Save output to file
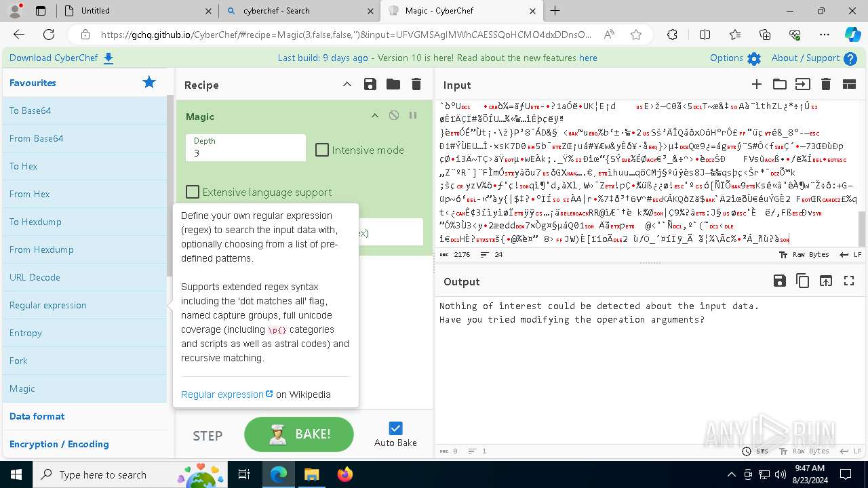This screenshot has width=868, height=488. point(780,281)
